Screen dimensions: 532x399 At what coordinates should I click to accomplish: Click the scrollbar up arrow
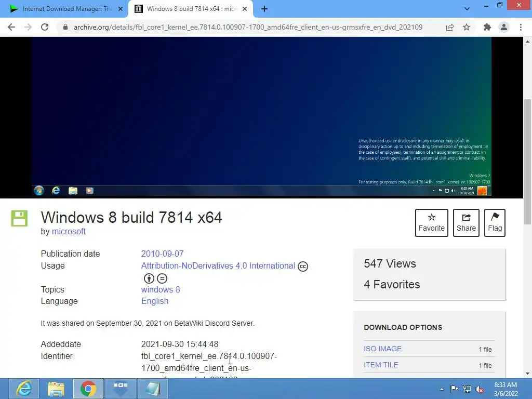point(527,42)
